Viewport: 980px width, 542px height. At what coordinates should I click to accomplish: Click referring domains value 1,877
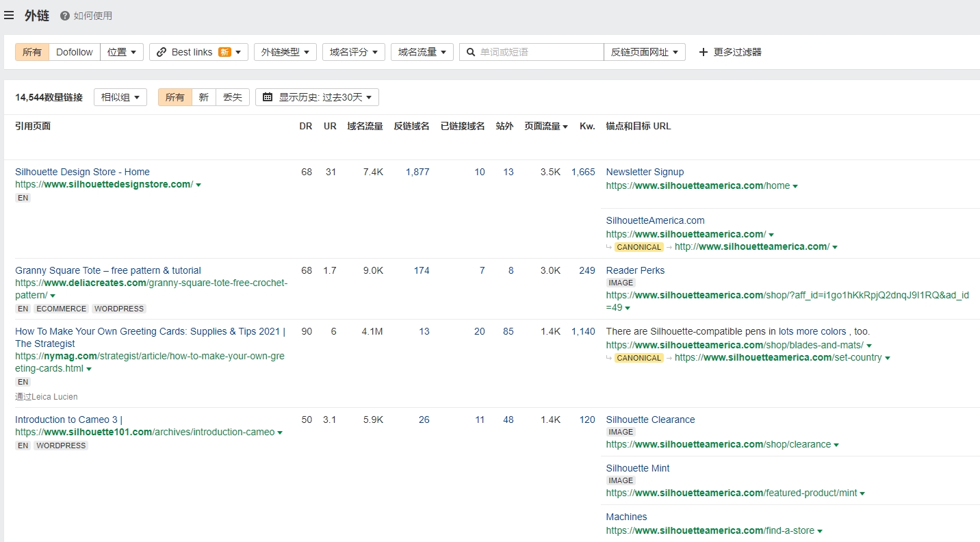(x=417, y=172)
